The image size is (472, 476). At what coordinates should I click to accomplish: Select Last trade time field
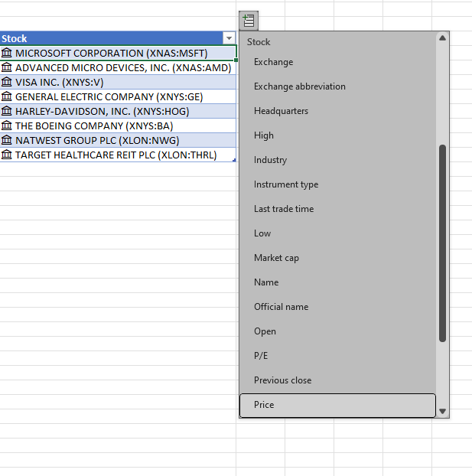(337, 209)
